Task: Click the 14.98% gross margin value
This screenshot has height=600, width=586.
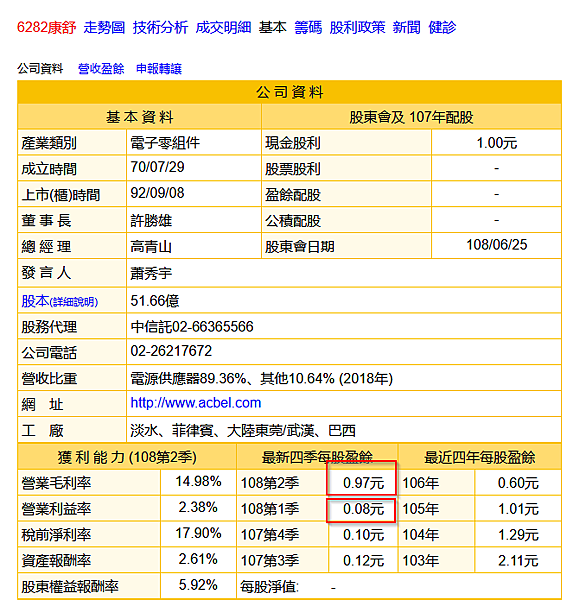Action: click(198, 481)
